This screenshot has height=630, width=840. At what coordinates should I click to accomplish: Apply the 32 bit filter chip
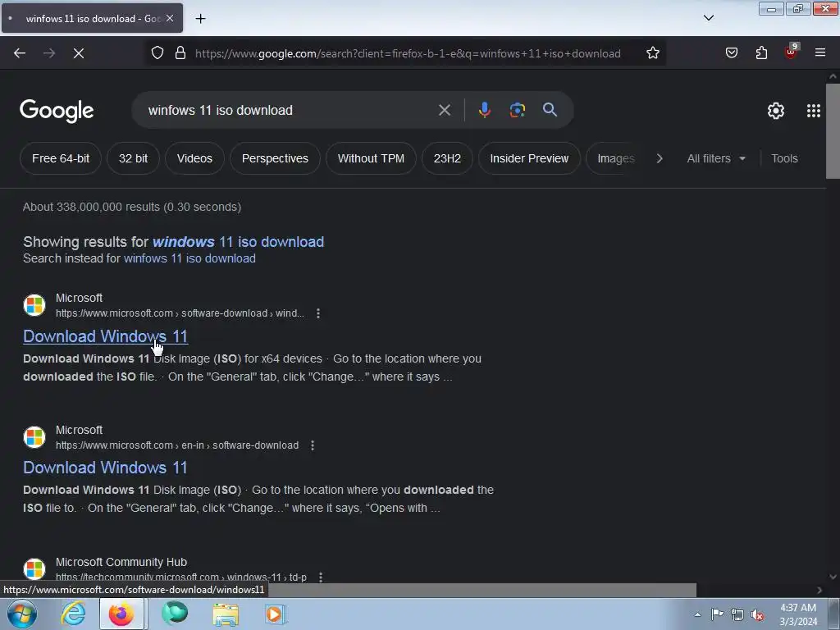133,158
